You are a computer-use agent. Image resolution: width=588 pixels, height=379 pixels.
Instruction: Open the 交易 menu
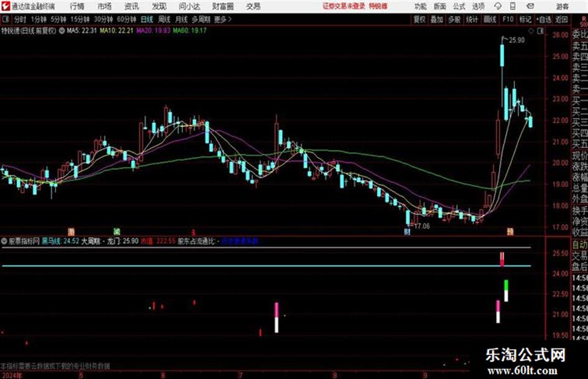coord(253,6)
